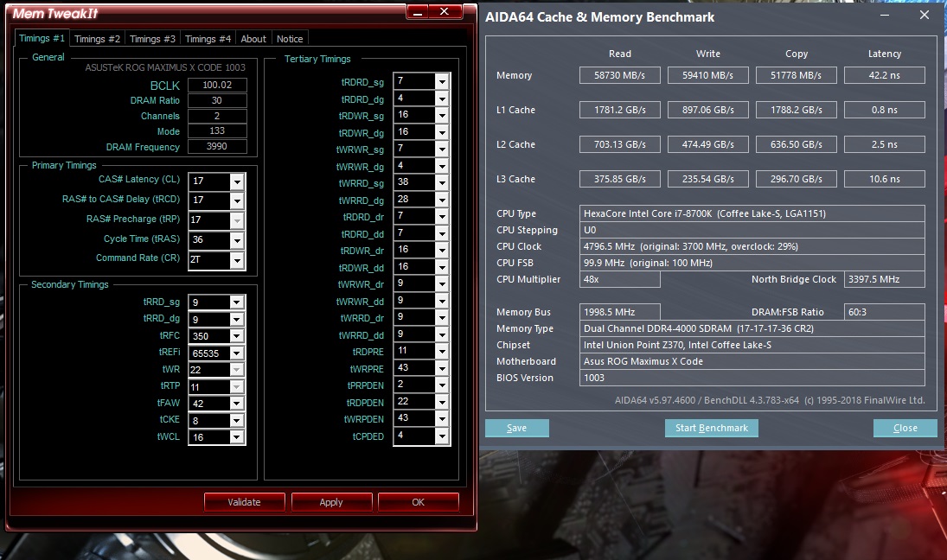Open the Notice tab

[290, 39]
